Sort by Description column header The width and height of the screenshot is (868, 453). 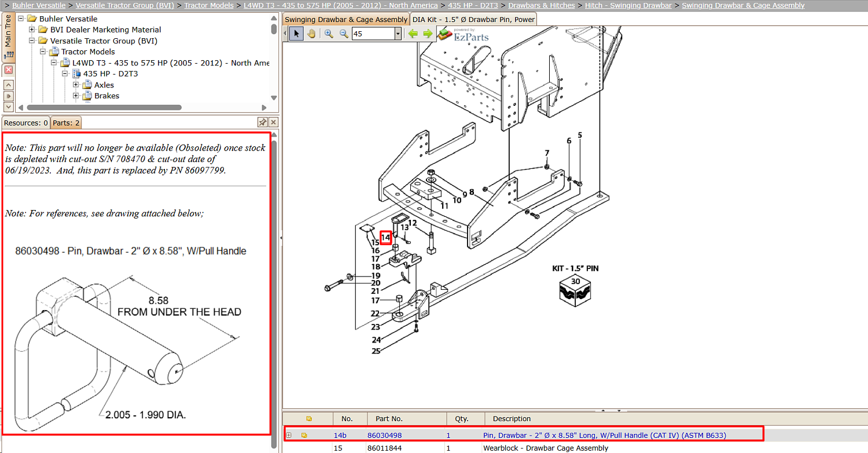pos(675,418)
